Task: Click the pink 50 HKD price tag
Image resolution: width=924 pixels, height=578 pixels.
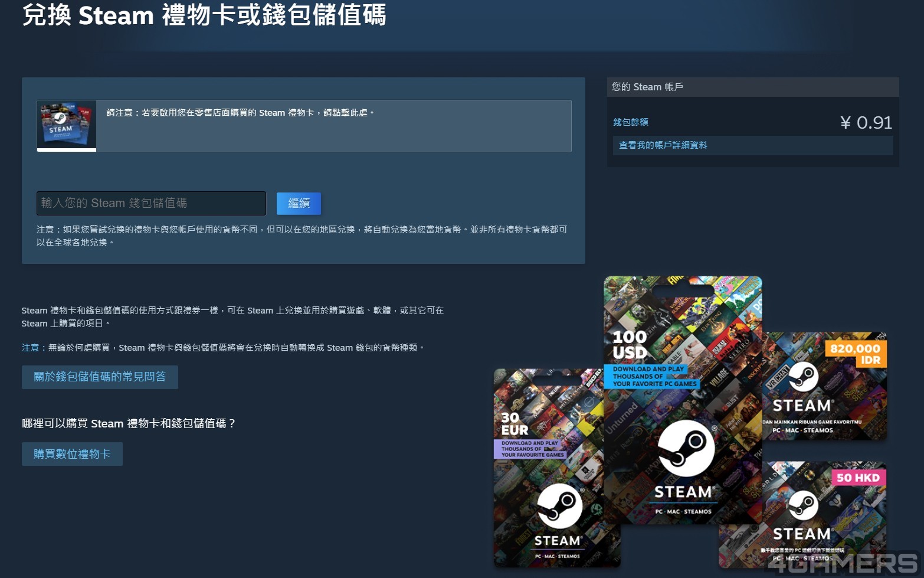Action: [859, 478]
